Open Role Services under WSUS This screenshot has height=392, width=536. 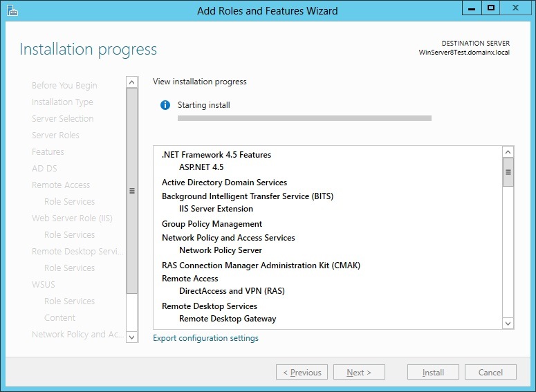click(x=69, y=301)
